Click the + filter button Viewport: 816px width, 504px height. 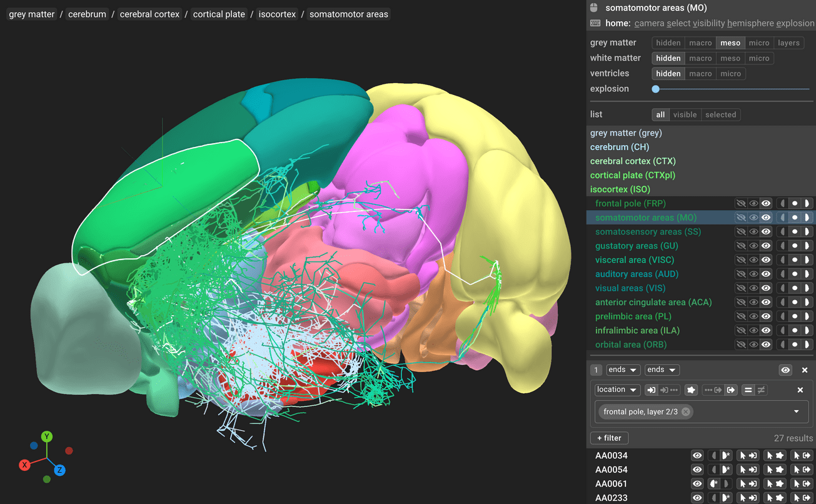pyautogui.click(x=609, y=438)
